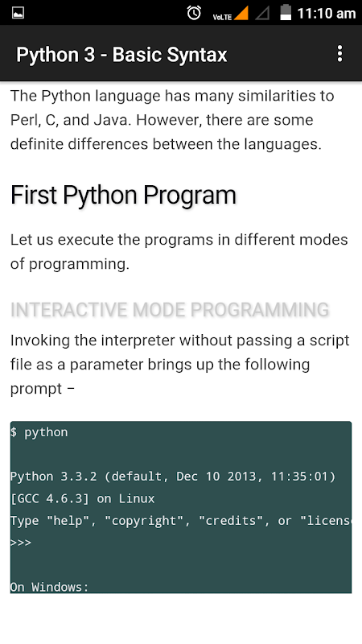Click the '$ python' command line

pyautogui.click(x=39, y=432)
